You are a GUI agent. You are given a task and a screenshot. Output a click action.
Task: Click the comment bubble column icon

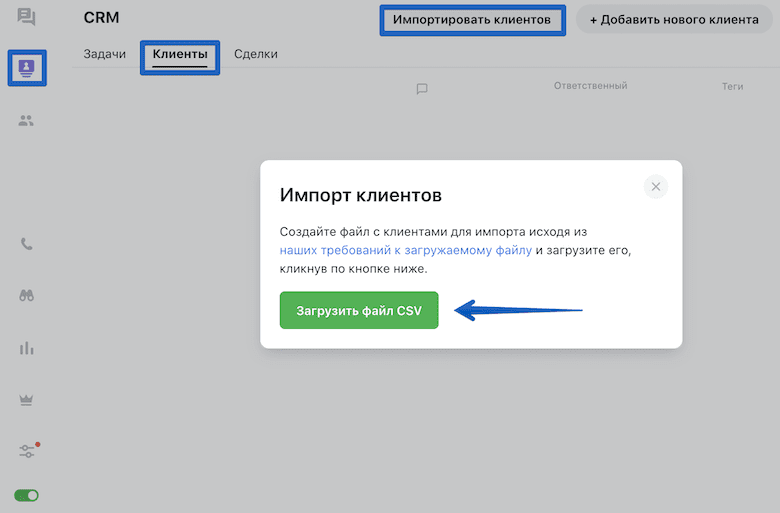(422, 89)
